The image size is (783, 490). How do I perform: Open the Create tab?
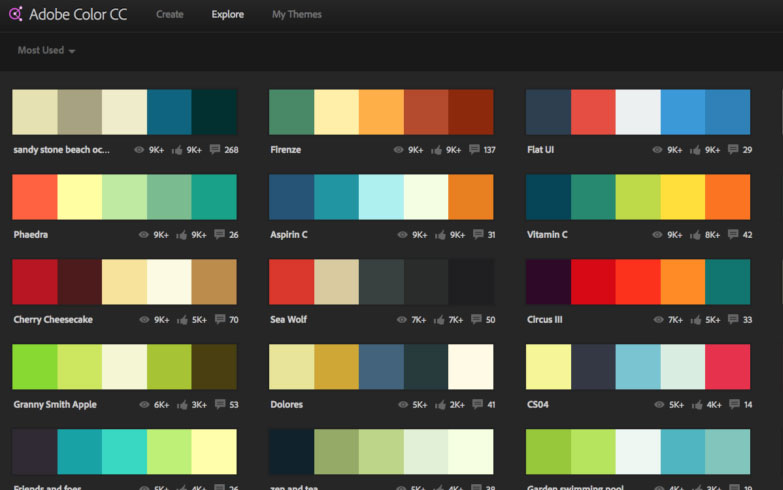tap(169, 14)
